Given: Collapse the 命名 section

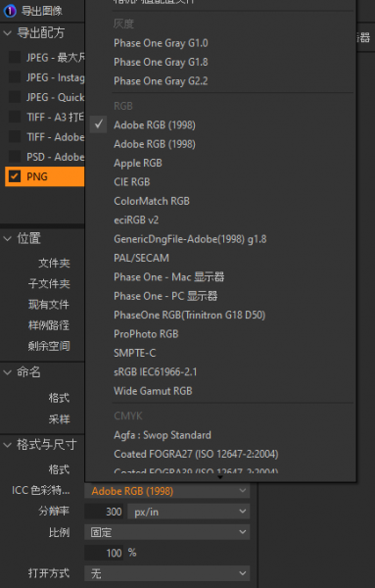Looking at the screenshot, I should 7,372.
